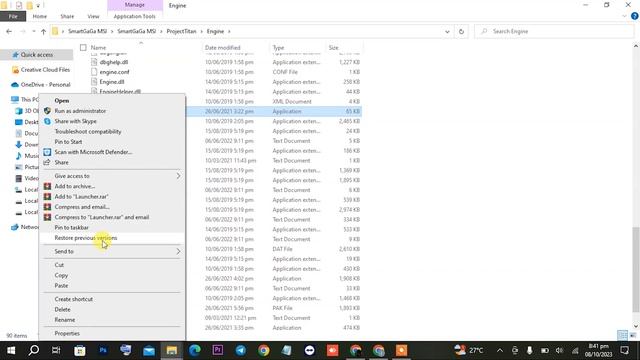Image resolution: width=640 pixels, height=360 pixels.
Task: Open the Application Tools tab
Action: coord(135,16)
